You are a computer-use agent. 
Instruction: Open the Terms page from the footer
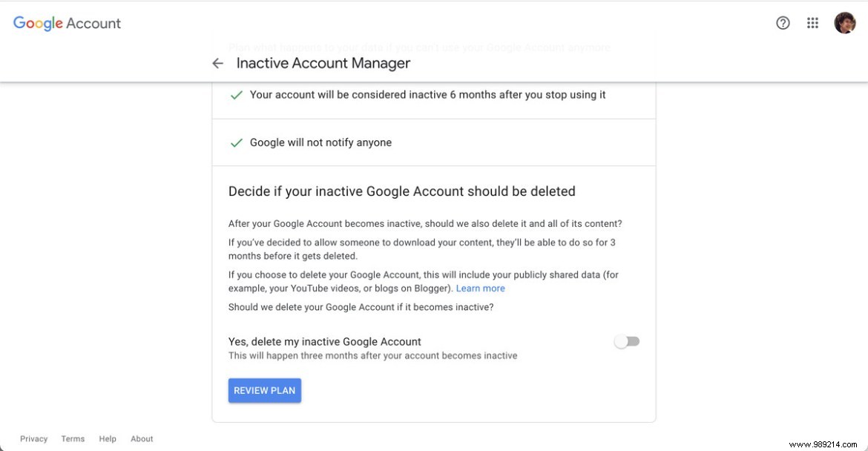coord(73,438)
